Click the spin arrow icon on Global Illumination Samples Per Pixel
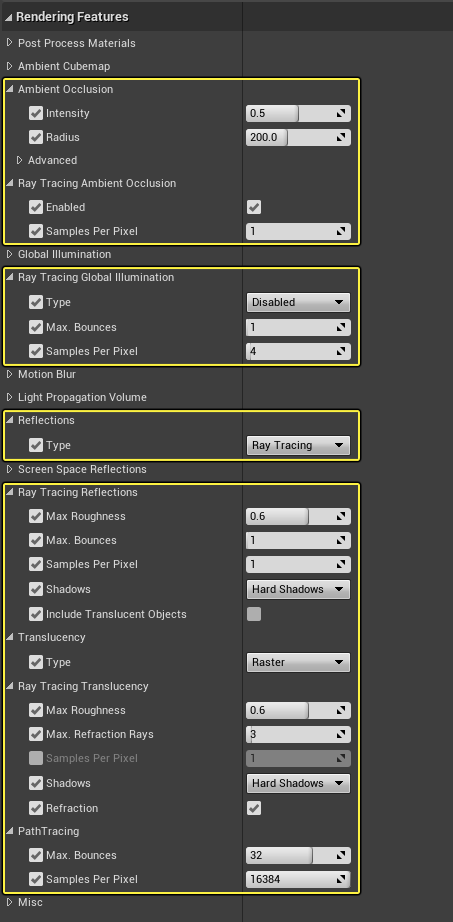Image resolution: width=453 pixels, height=922 pixels. point(341,352)
